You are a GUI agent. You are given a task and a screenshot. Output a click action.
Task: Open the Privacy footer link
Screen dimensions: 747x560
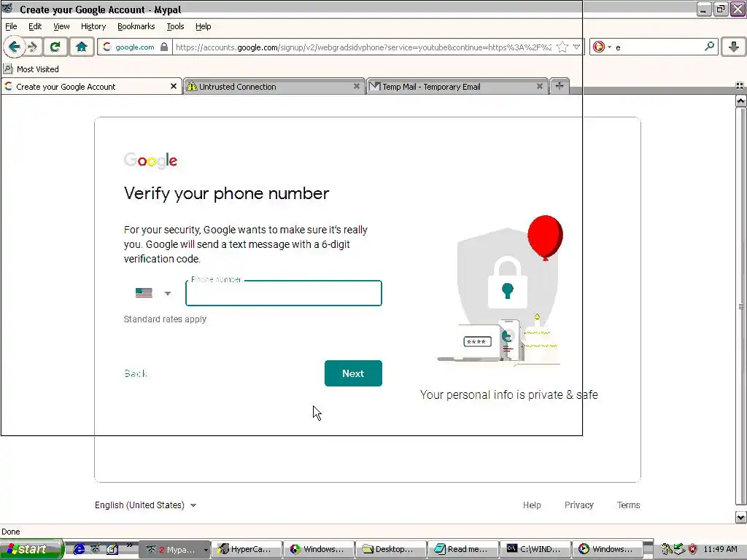pyautogui.click(x=578, y=505)
